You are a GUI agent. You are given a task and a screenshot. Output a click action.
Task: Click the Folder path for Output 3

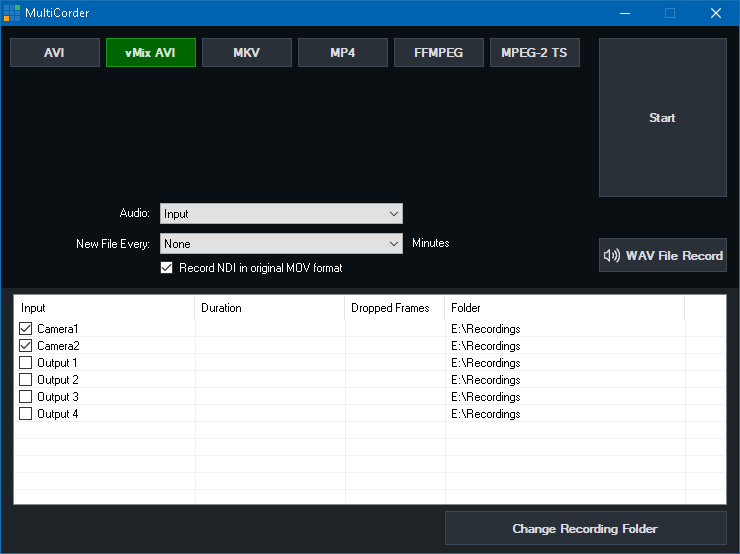(x=486, y=397)
